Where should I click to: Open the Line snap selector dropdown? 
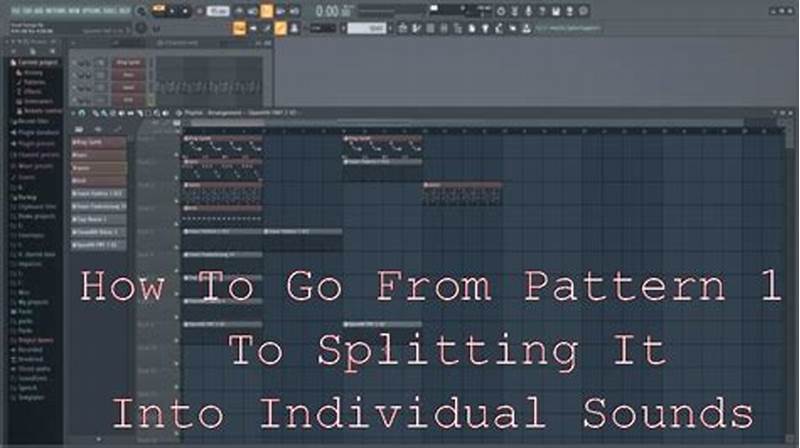(x=322, y=28)
